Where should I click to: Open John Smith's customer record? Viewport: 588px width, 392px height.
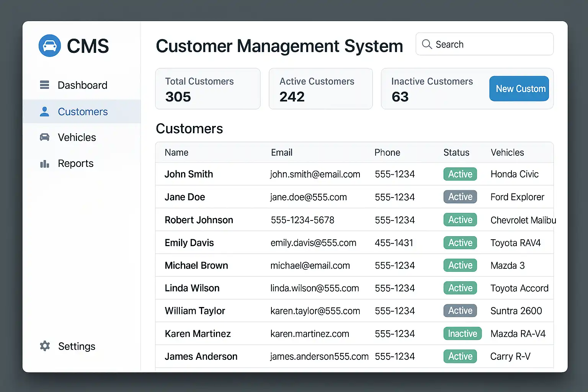click(189, 174)
